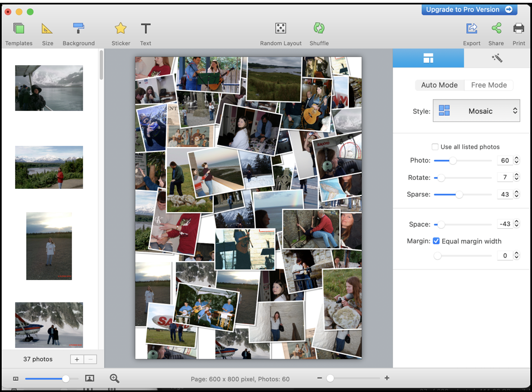Image resolution: width=532 pixels, height=392 pixels.
Task: Zoom out canvas with minus icon
Action: pyautogui.click(x=319, y=378)
